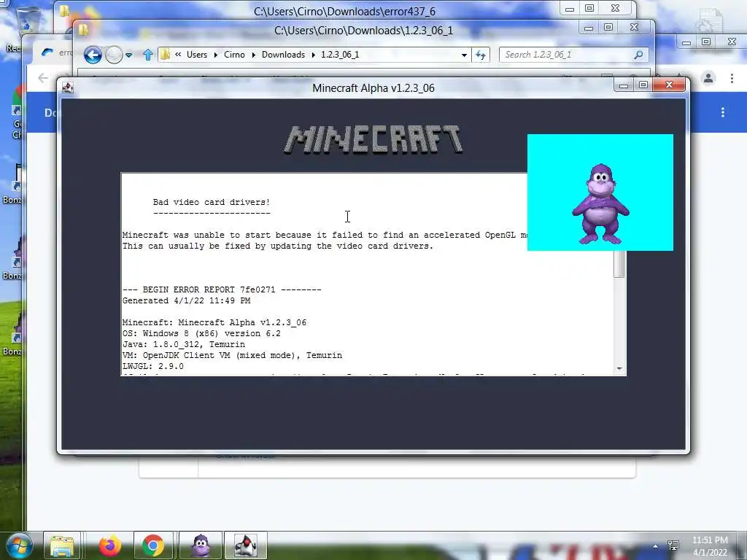The height and width of the screenshot is (560, 747).
Task: Click the 'Generated 4/1/22 11:49 PM' line
Action: pyautogui.click(x=186, y=300)
